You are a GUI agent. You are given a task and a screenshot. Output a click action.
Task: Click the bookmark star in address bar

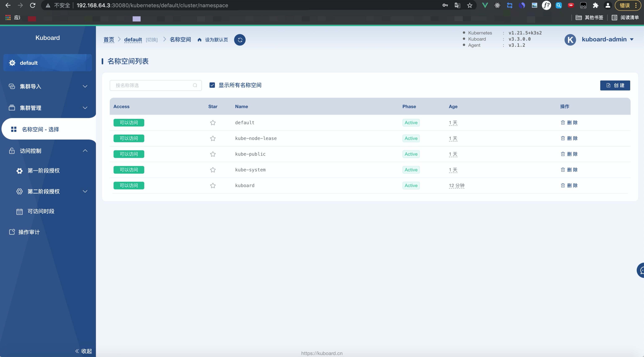pos(470,5)
